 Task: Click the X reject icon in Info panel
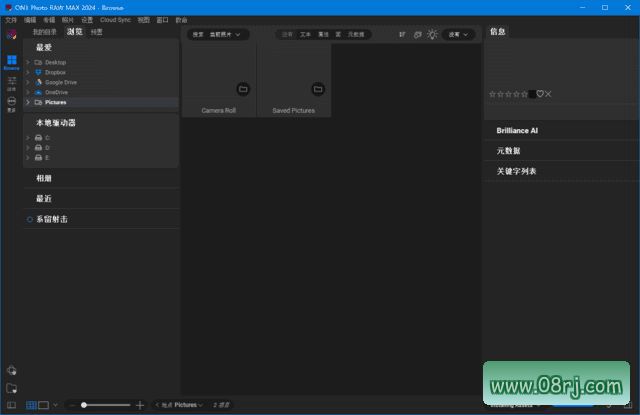548,94
